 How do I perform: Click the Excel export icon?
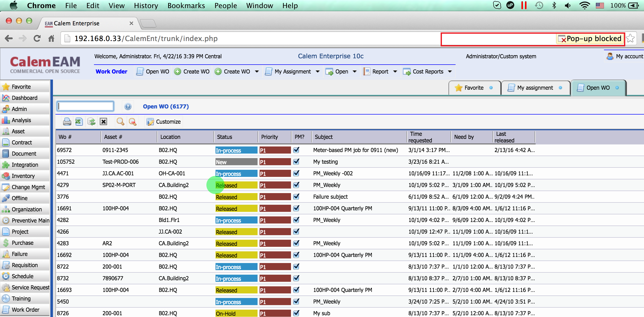[x=79, y=122]
